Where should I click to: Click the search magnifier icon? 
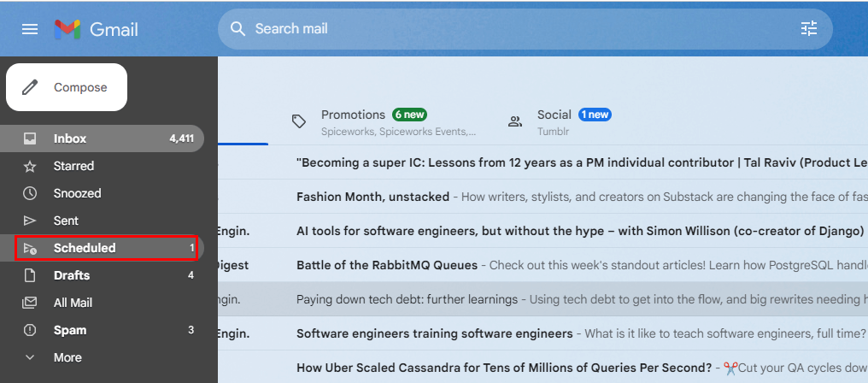point(238,29)
